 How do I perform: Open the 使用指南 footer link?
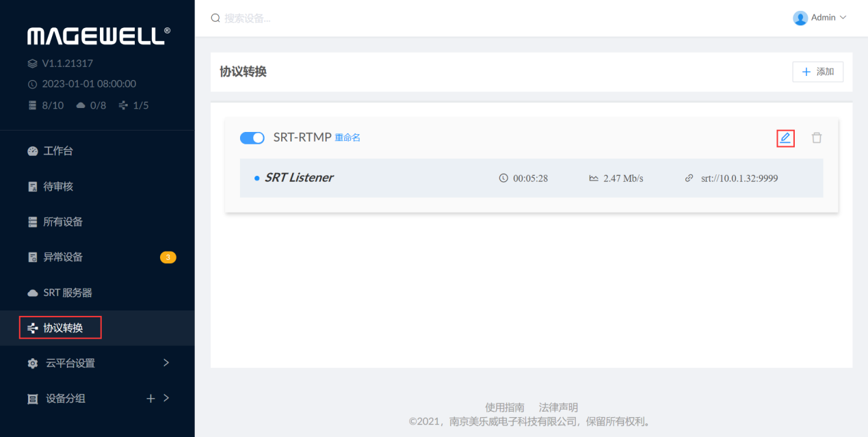[505, 408]
